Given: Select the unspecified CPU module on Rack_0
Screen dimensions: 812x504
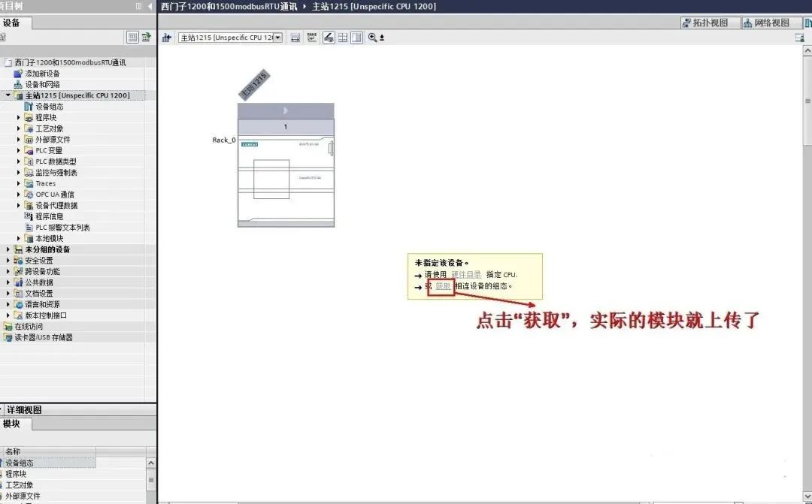Looking at the screenshot, I should tap(286, 180).
